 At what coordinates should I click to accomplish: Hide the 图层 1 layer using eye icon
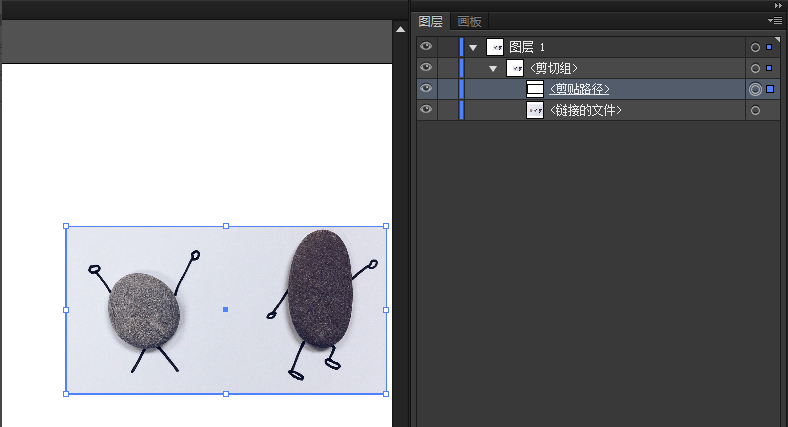(x=426, y=47)
